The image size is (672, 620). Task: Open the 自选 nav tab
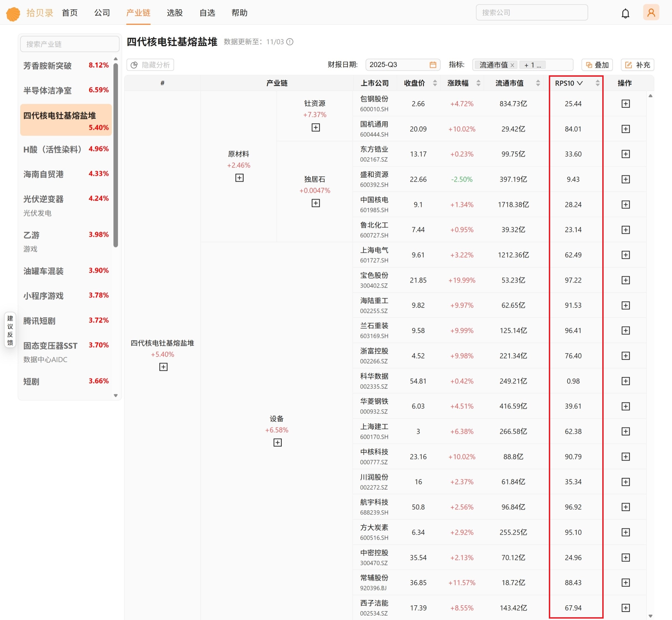coord(207,13)
